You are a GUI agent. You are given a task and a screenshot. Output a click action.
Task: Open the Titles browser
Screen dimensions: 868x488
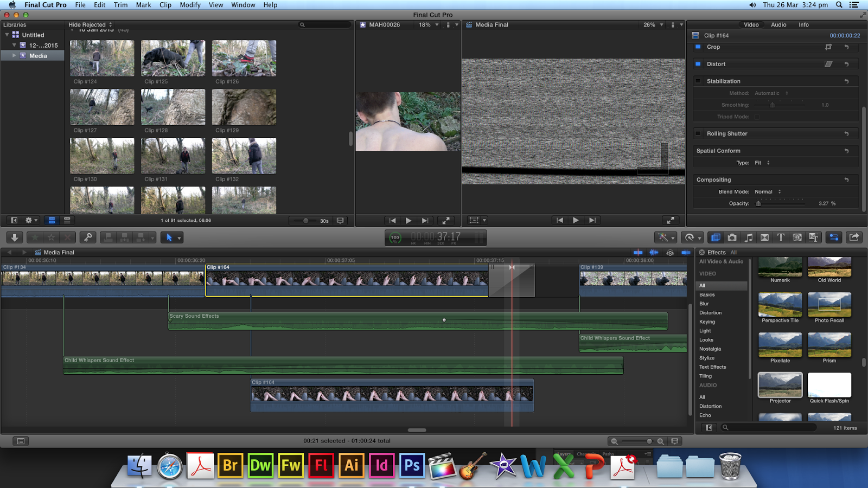pos(781,237)
